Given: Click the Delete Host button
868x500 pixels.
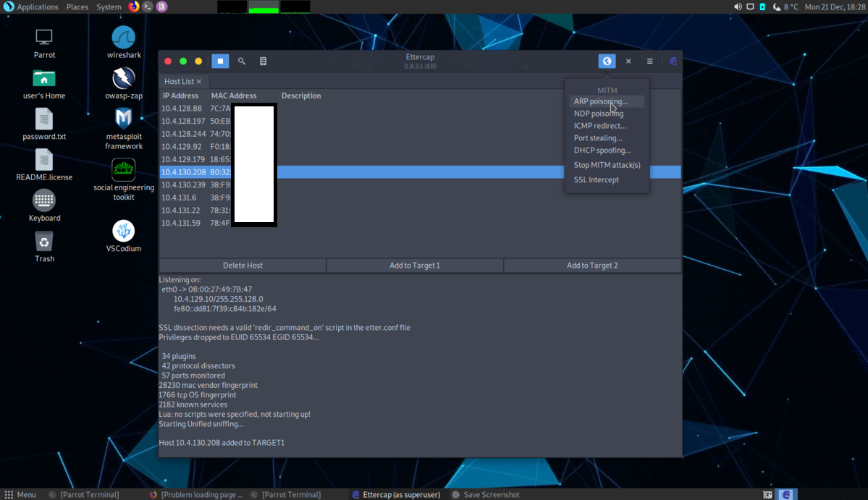Looking at the screenshot, I should click(243, 266).
